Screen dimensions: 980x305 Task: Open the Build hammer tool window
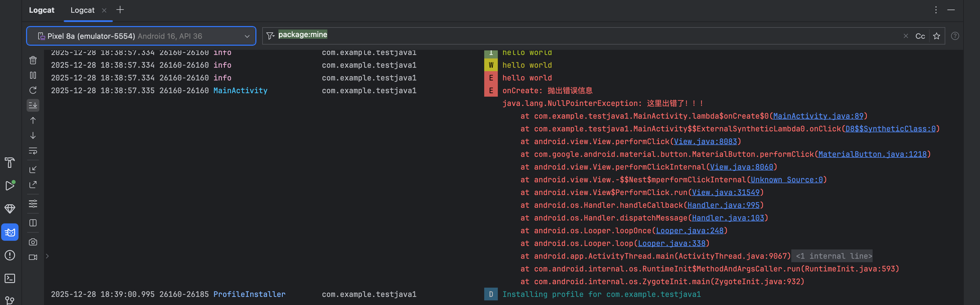pos(10,163)
